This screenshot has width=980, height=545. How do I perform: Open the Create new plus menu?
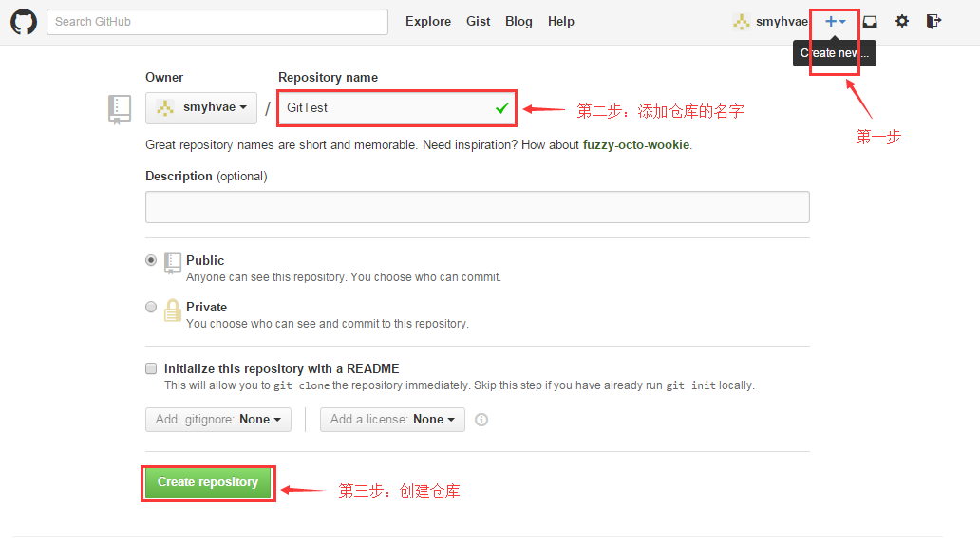pyautogui.click(x=835, y=21)
